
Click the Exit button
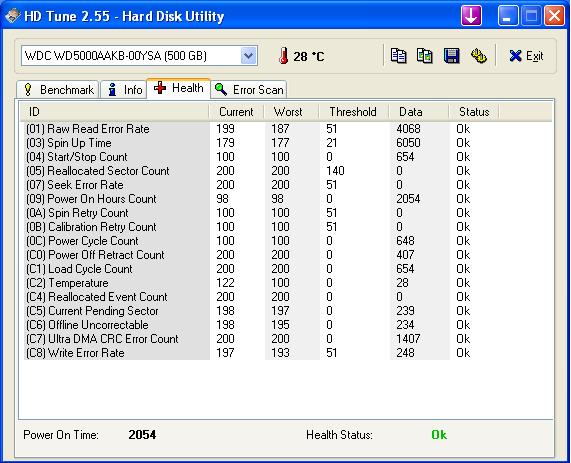coord(525,56)
